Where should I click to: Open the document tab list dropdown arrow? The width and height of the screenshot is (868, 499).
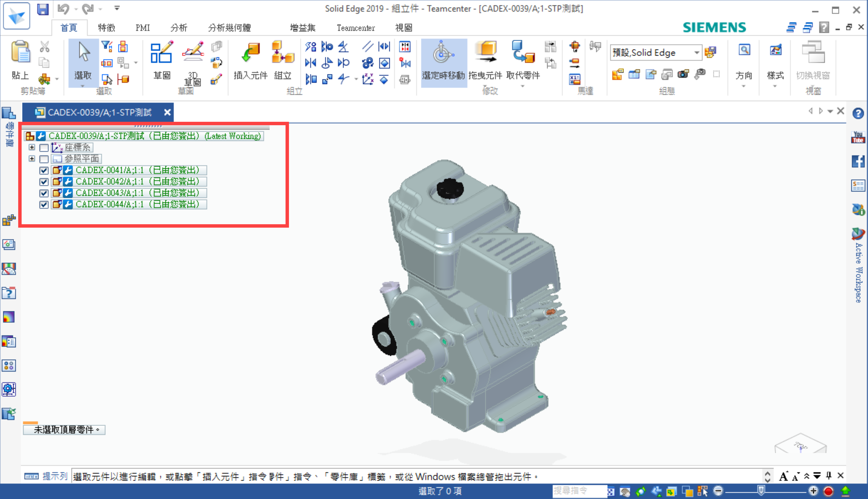point(830,111)
